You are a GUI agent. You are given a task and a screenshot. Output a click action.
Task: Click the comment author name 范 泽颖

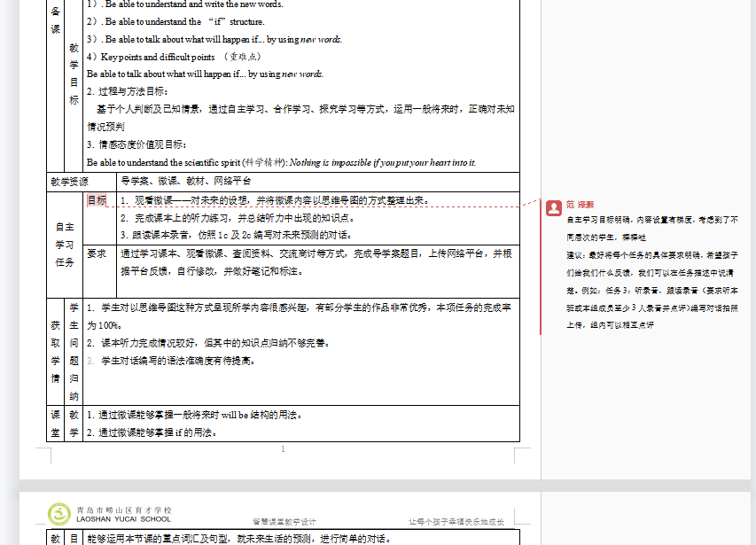[x=580, y=205]
